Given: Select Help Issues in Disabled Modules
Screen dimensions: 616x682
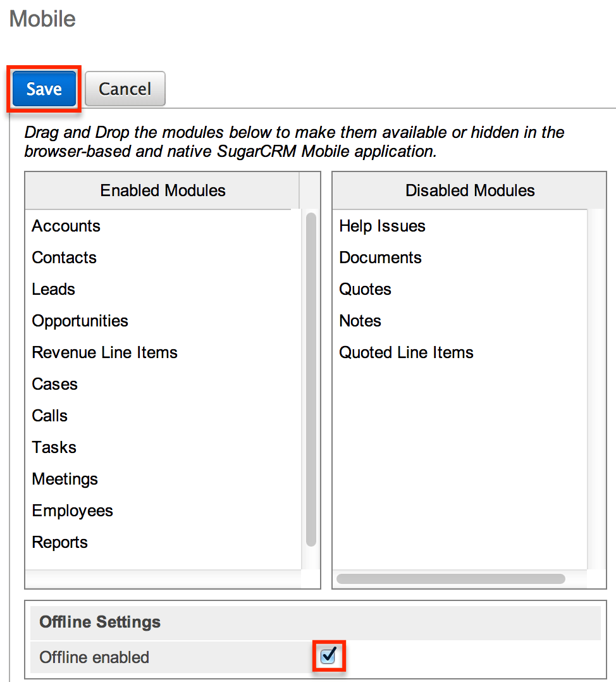Looking at the screenshot, I should click(383, 226).
